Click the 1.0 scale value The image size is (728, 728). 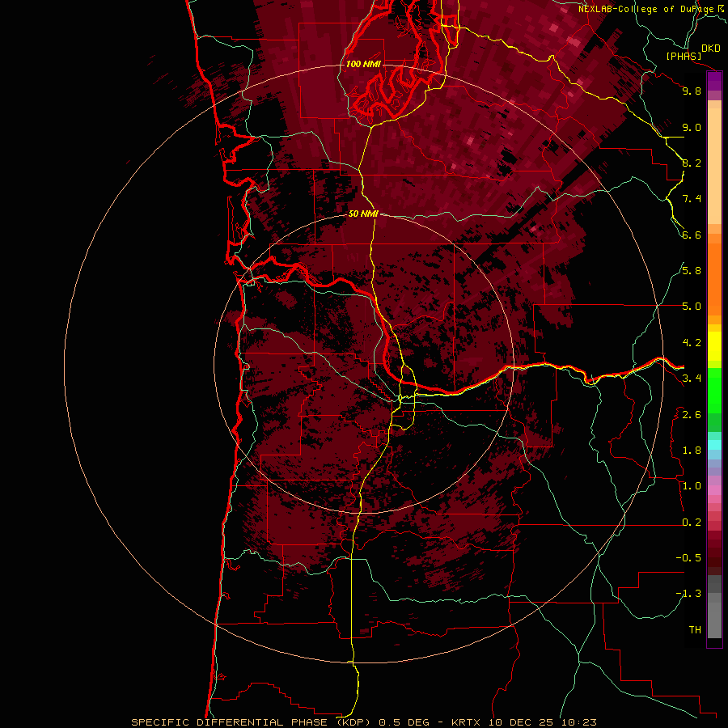point(692,486)
